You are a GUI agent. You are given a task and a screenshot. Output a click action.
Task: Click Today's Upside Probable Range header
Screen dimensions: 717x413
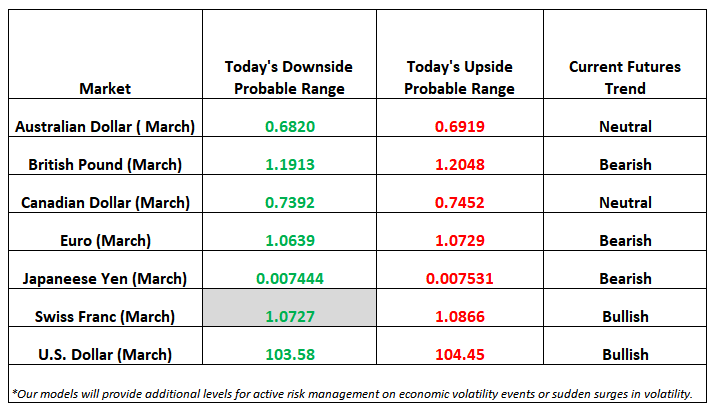pyautogui.click(x=460, y=77)
